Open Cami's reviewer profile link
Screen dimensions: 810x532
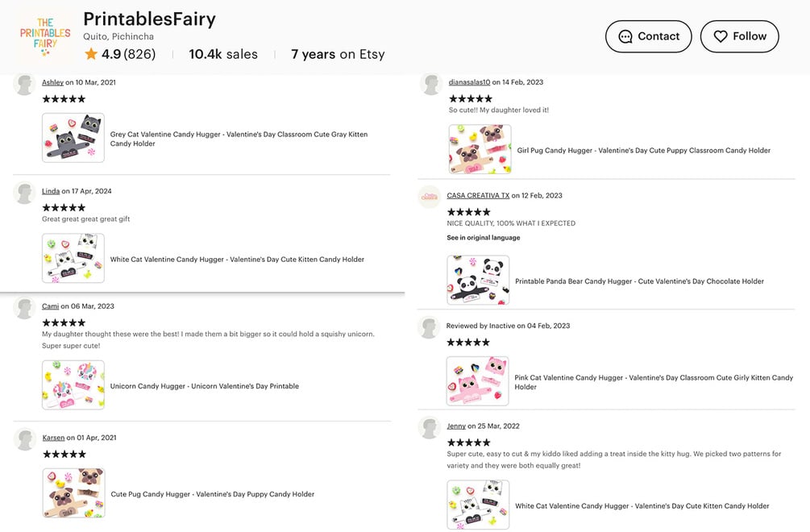[50, 306]
